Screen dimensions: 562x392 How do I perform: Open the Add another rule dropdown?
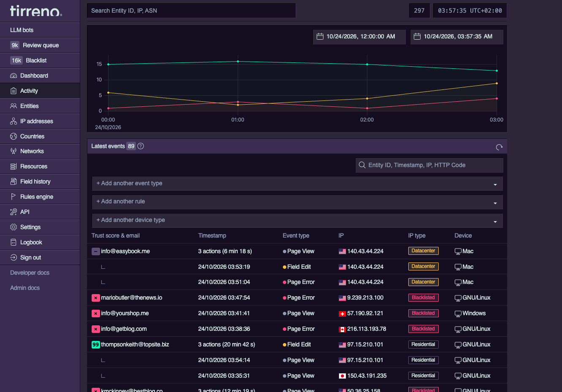click(x=297, y=202)
